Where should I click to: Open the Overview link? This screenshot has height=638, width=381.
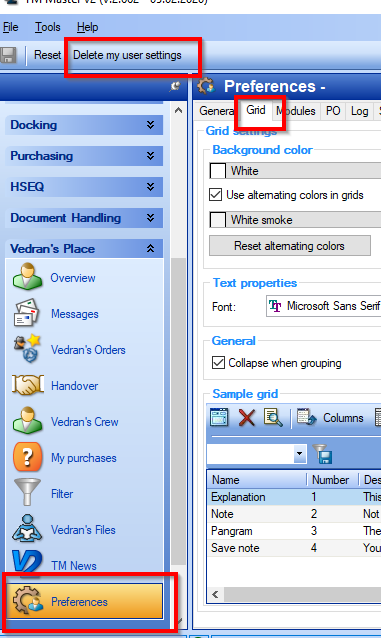[x=73, y=278]
